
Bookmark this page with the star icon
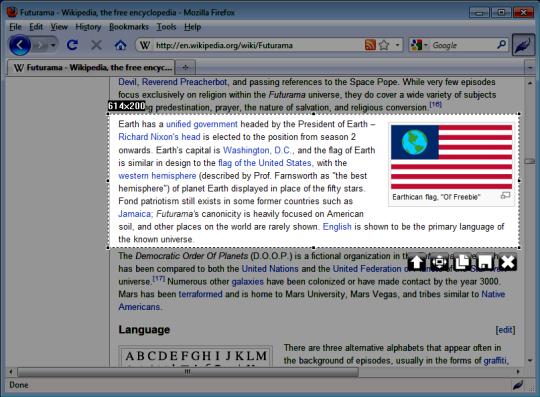tap(384, 45)
